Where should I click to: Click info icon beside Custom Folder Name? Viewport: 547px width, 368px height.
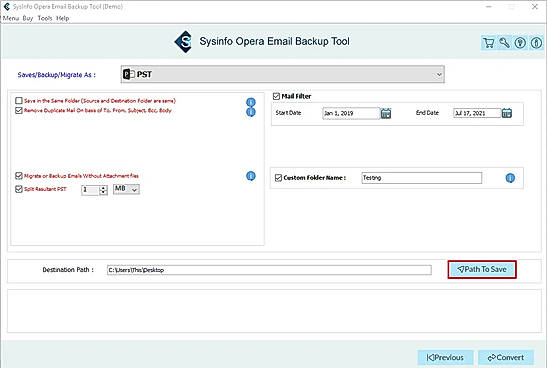click(x=510, y=178)
